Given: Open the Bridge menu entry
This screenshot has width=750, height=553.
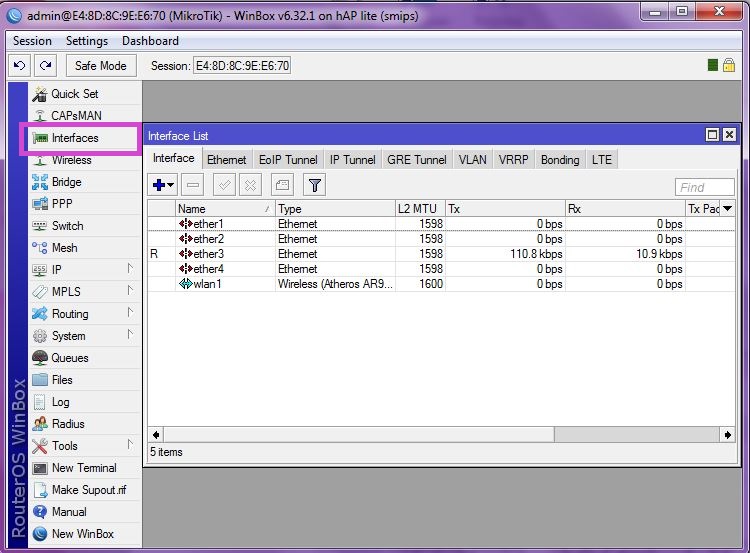Looking at the screenshot, I should click(x=84, y=182).
